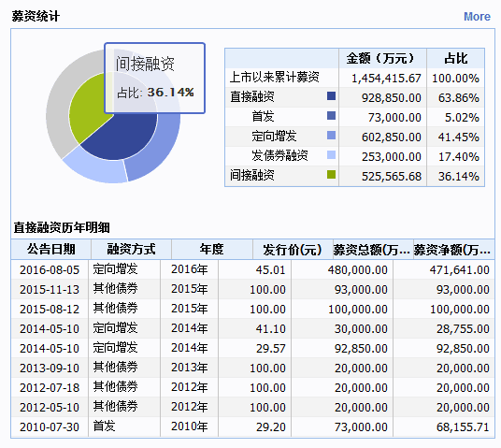Click the 金额（万元）summary header
The height and width of the screenshot is (448, 501).
tap(382, 59)
